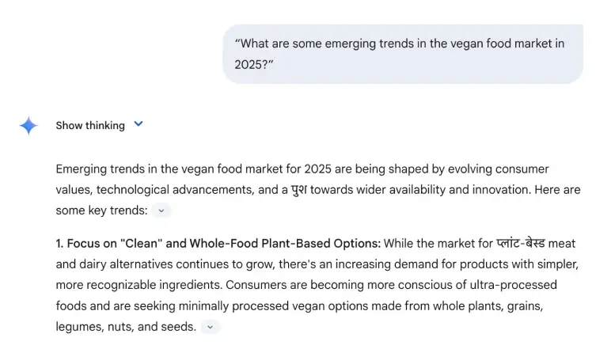Click the Hindi word "पुश" in the intro
The height and width of the screenshot is (364, 611).
[x=298, y=190]
